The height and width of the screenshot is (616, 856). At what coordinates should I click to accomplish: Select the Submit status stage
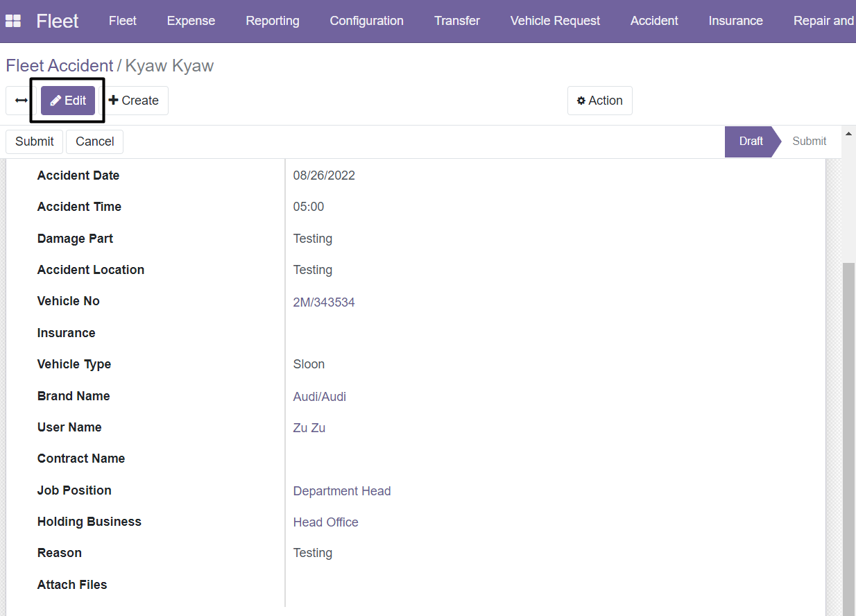810,142
